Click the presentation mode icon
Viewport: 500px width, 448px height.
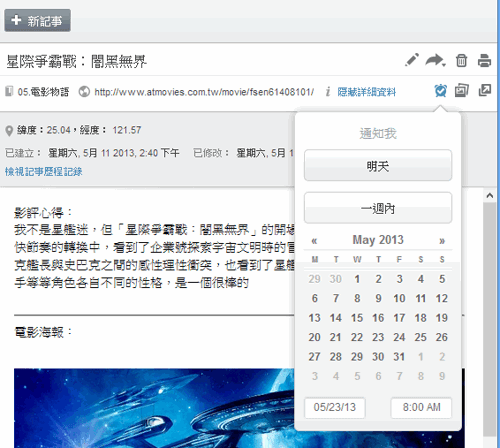pyautogui.click(x=462, y=90)
